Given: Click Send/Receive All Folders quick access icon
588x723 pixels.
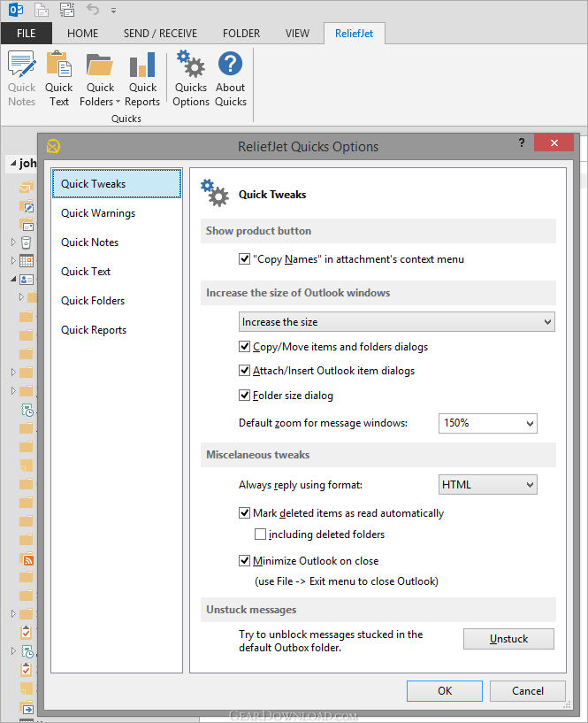Looking at the screenshot, I should click(67, 9).
